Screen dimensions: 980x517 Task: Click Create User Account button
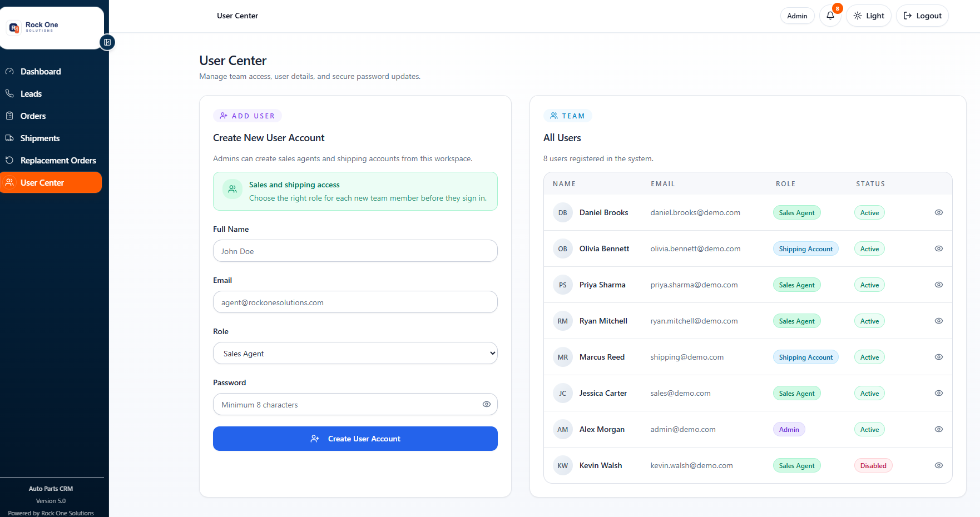tap(355, 439)
